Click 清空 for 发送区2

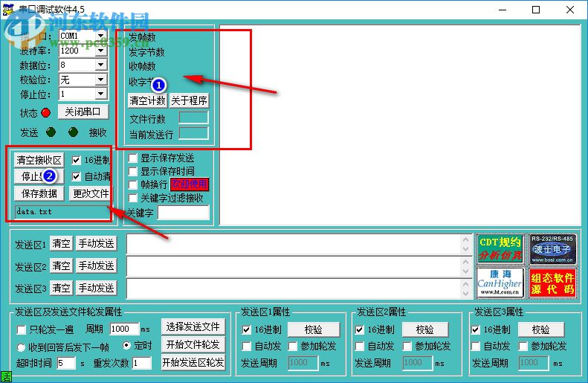pos(61,265)
